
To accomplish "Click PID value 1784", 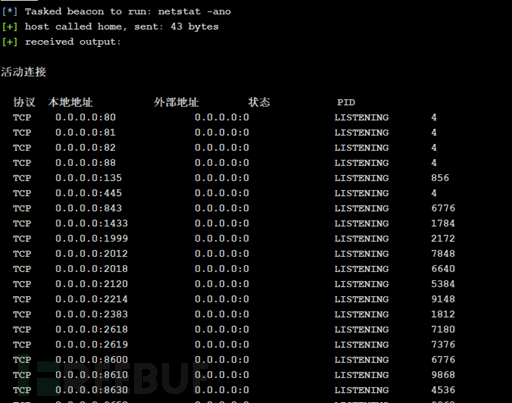I will coord(443,223).
